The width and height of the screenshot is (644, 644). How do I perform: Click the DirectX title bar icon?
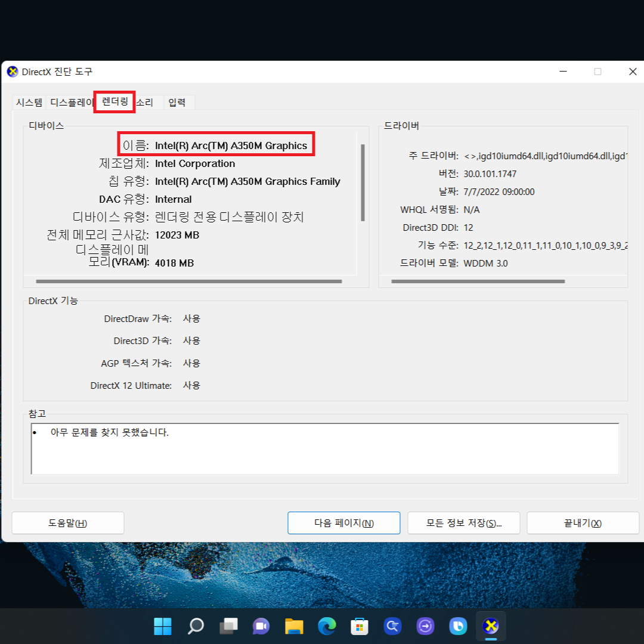tap(13, 72)
